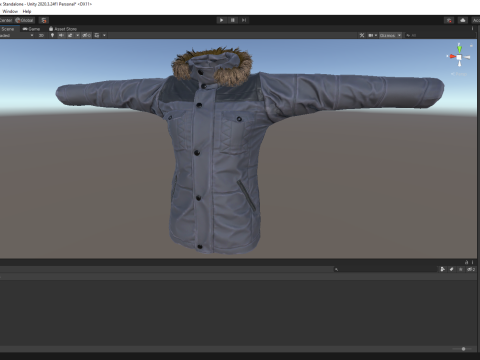This screenshot has height=360, width=480.
Task: Toggle scene effects icon (skybox, fog)
Action: coord(70,35)
